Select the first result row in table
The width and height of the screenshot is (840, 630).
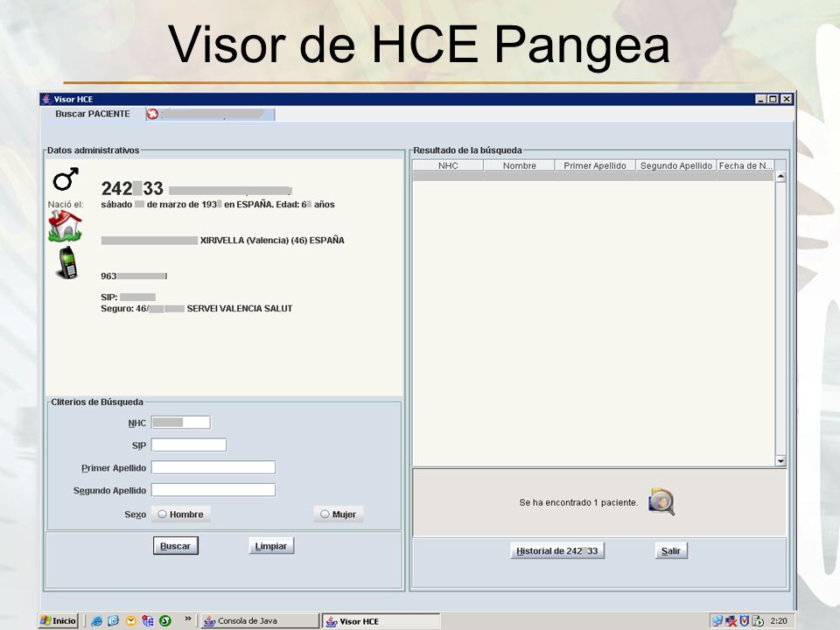click(x=593, y=176)
